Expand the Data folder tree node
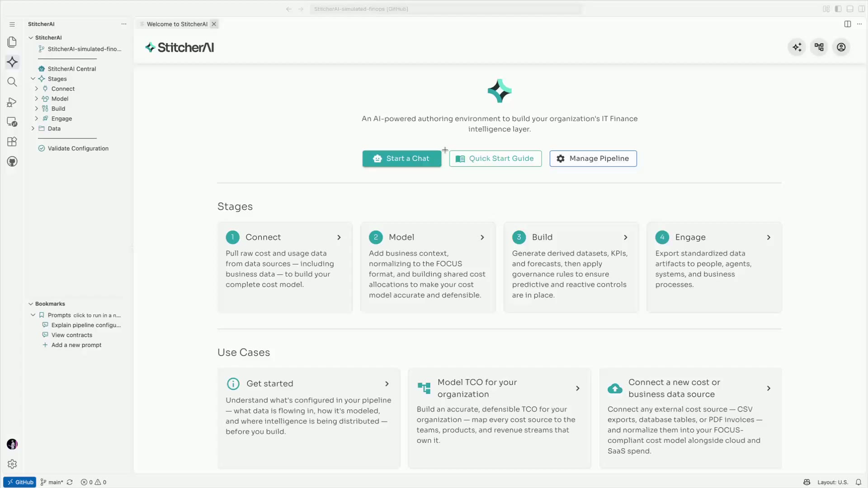The width and height of the screenshot is (868, 488). tap(33, 128)
